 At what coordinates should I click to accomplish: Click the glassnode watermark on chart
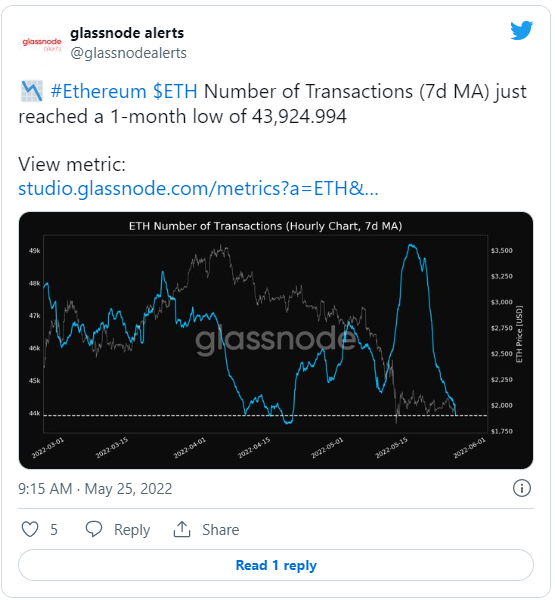coord(275,339)
